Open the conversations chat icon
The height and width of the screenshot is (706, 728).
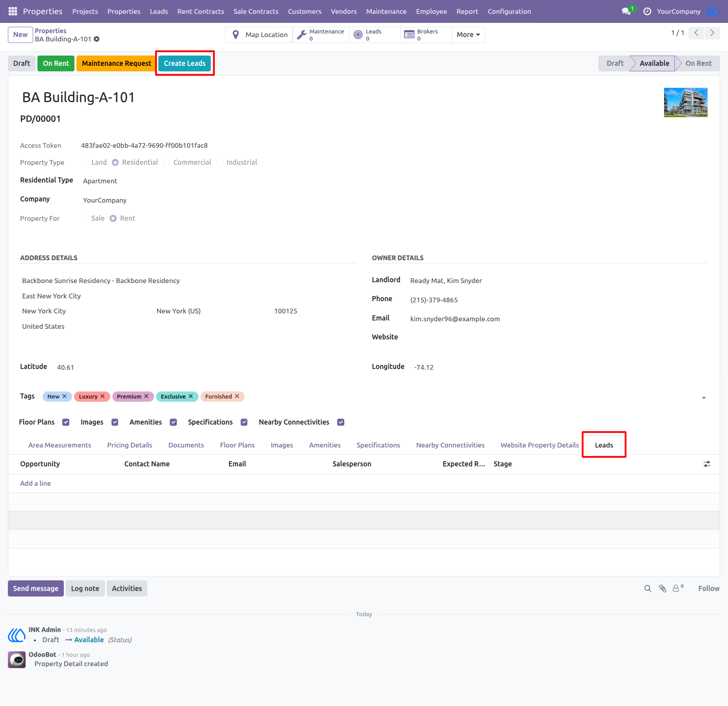(x=626, y=11)
